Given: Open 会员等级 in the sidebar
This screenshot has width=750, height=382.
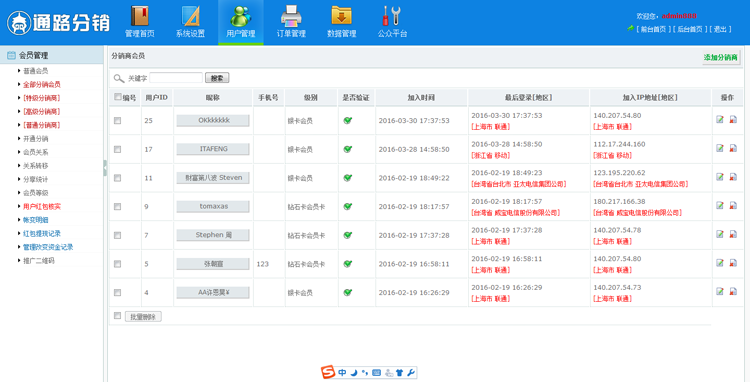Looking at the screenshot, I should [36, 193].
